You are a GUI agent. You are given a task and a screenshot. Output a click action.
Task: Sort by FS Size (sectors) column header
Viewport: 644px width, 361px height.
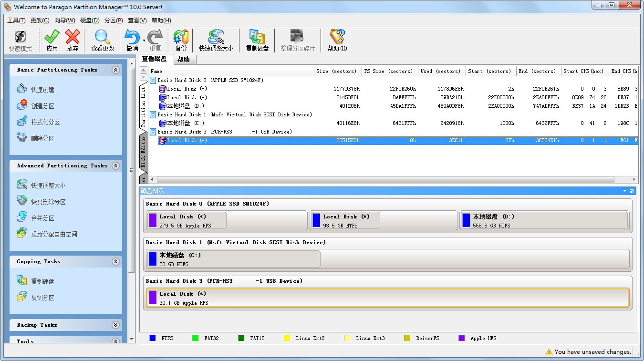point(390,71)
